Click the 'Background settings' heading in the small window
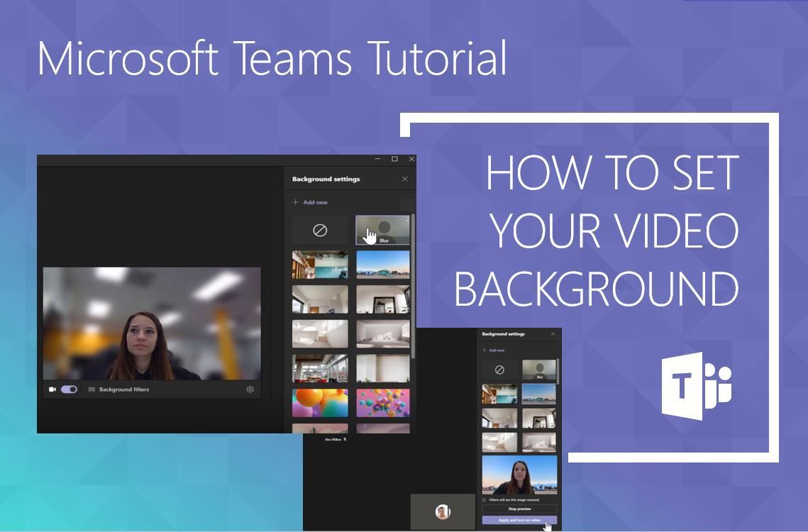 click(x=503, y=334)
